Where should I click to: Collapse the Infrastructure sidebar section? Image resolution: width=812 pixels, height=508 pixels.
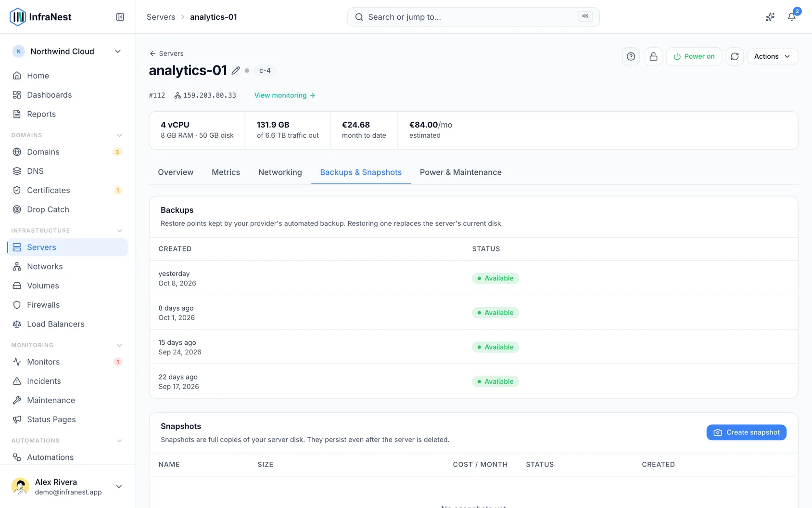point(120,231)
